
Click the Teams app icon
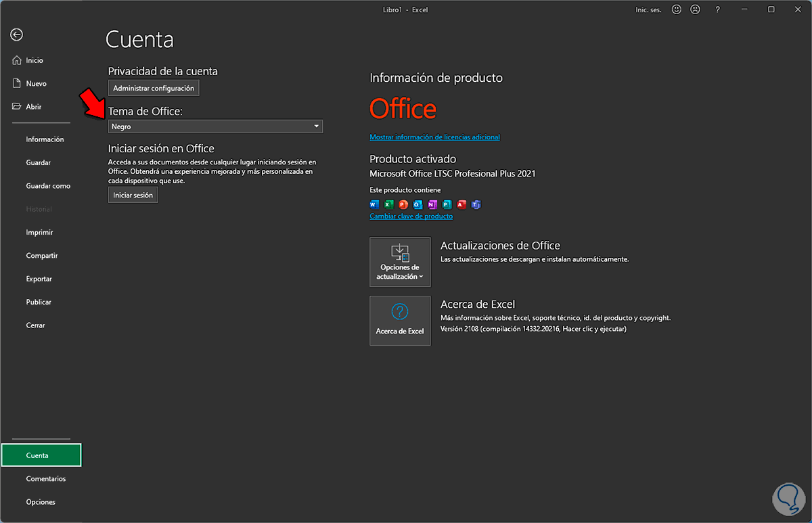(476, 204)
